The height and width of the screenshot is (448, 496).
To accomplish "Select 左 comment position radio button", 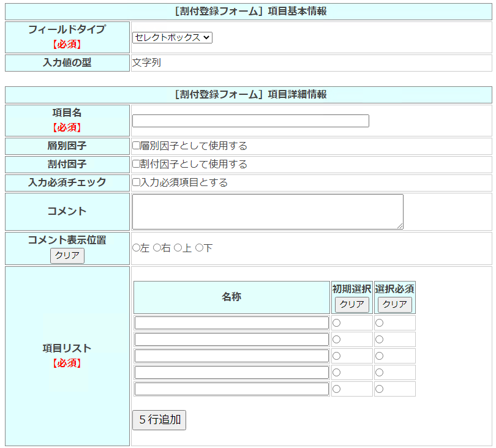I will tap(136, 248).
